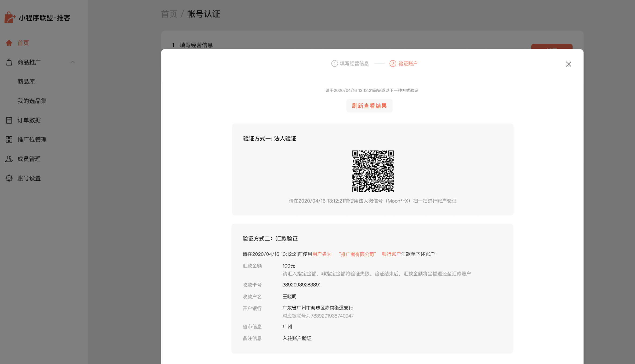
Task: Click the 验证方式一: 法人验证 heading
Action: pyautogui.click(x=270, y=139)
